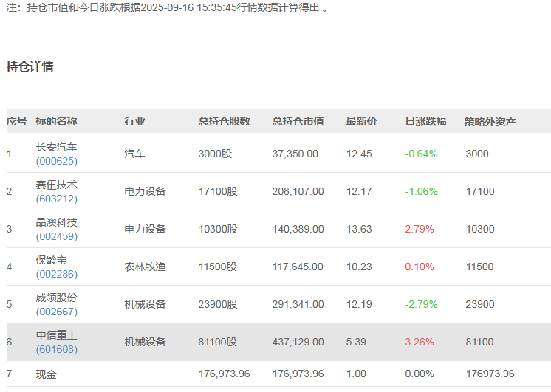Click the 日涨跌幅 column header
Screen dimensions: 551x392
[x=425, y=121]
